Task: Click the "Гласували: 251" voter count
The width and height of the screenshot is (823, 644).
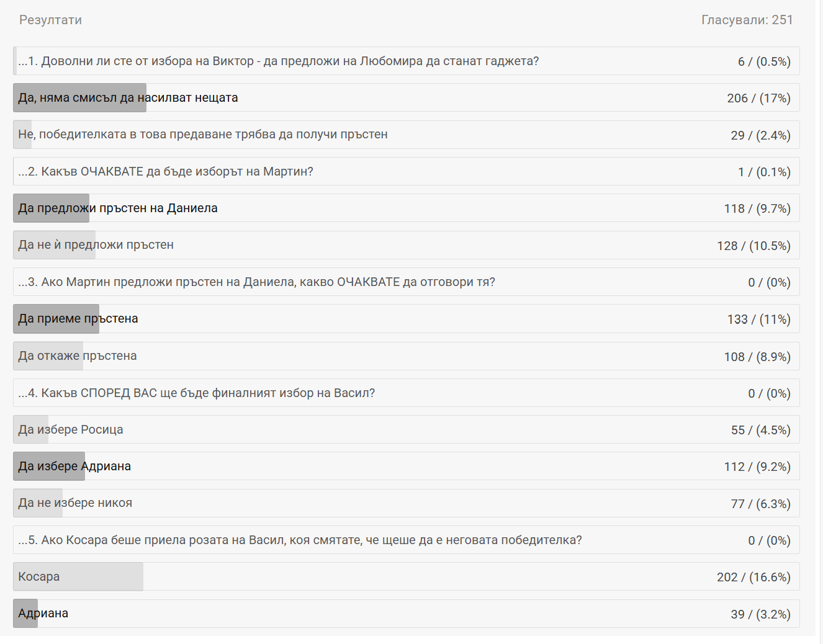Action: click(747, 20)
